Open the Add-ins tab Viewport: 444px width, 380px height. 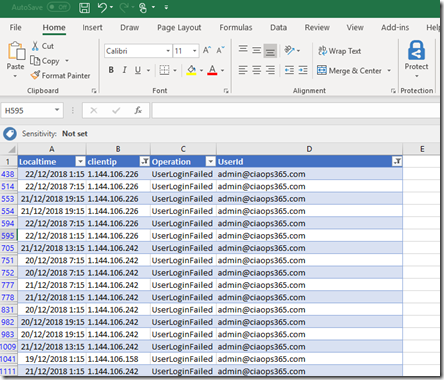click(x=395, y=27)
